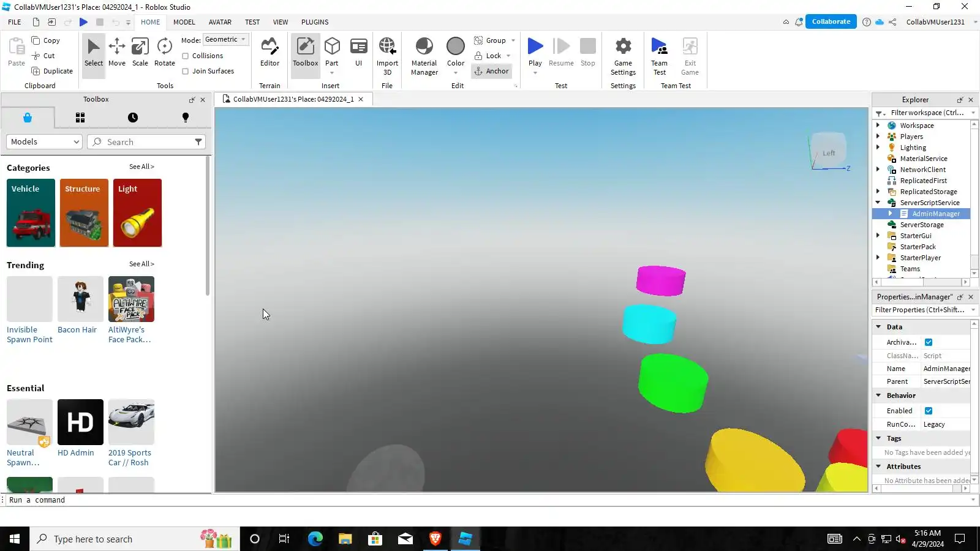Open Game Settings
Viewport: 980px width, 551px height.
(x=623, y=56)
